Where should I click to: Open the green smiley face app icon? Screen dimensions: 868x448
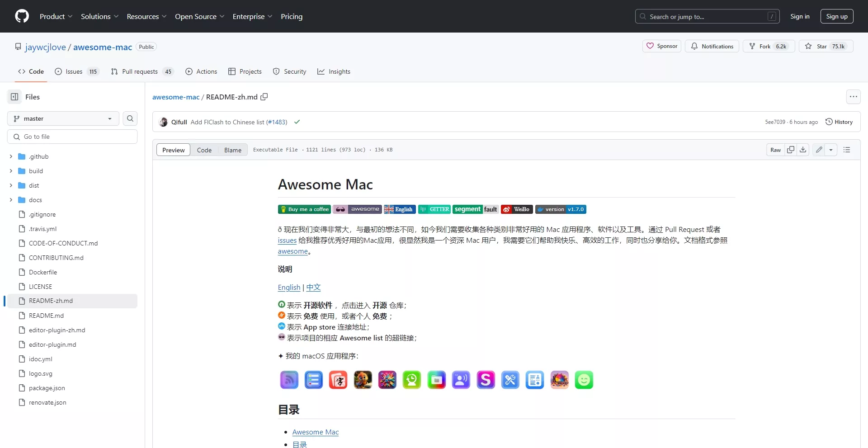click(x=584, y=380)
